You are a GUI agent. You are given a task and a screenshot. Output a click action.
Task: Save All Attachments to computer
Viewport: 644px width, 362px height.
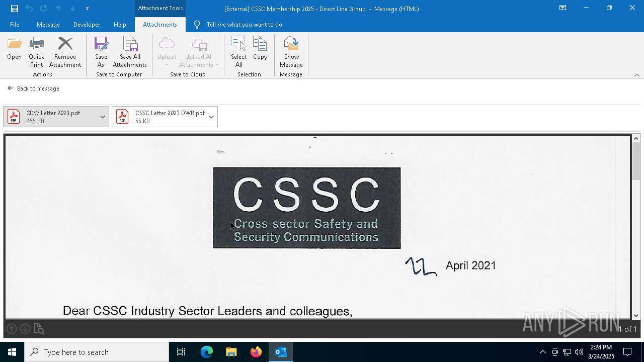[x=130, y=52]
